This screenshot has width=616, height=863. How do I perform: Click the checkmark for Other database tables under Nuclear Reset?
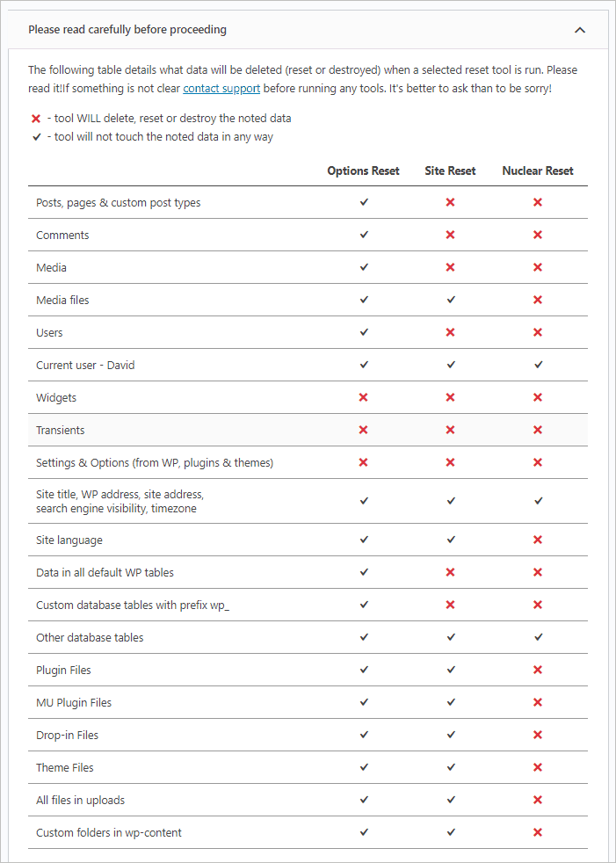click(x=537, y=637)
